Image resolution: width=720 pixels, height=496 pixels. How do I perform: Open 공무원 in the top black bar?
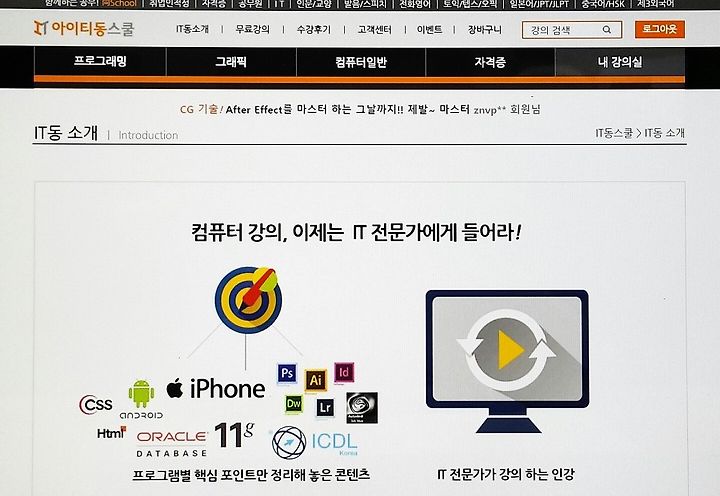[x=250, y=4]
